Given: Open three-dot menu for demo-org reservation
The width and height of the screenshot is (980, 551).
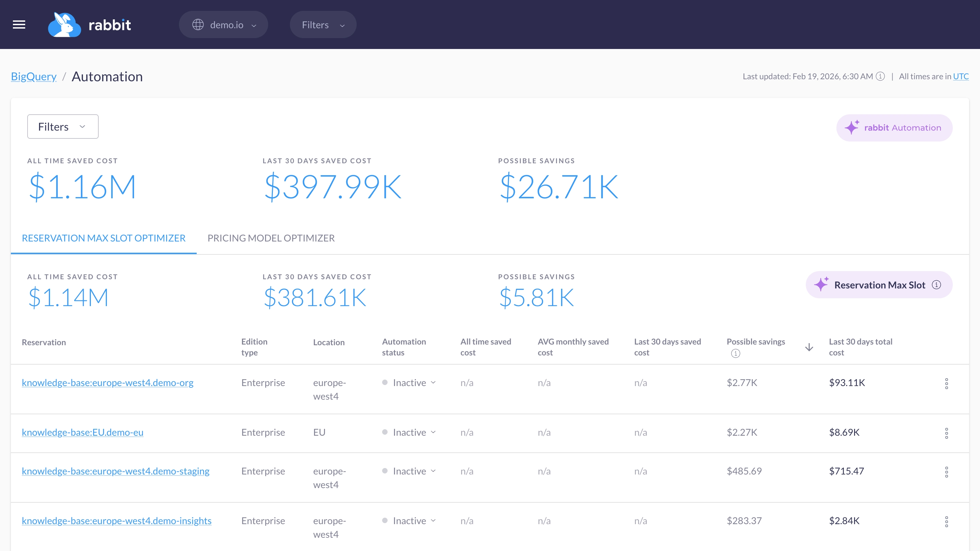Looking at the screenshot, I should coord(947,383).
